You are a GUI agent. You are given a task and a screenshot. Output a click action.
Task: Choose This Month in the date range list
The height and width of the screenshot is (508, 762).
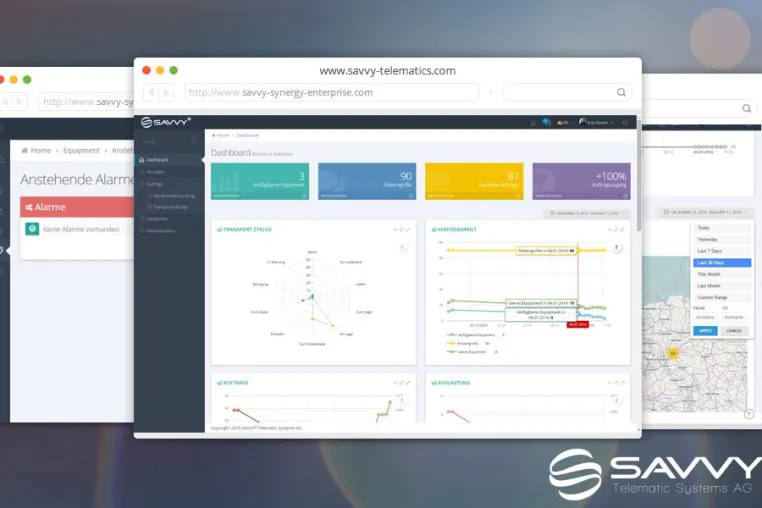coord(722,275)
